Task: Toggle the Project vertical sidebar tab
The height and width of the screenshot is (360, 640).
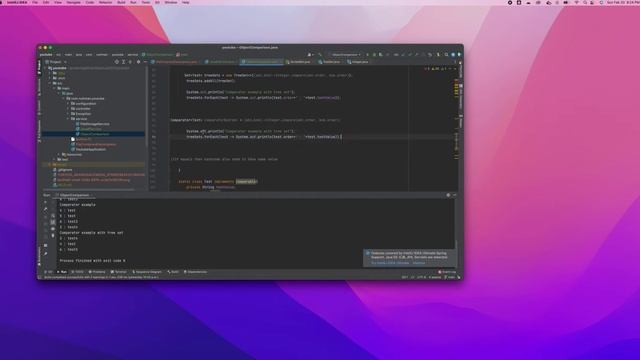Action: click(x=40, y=67)
